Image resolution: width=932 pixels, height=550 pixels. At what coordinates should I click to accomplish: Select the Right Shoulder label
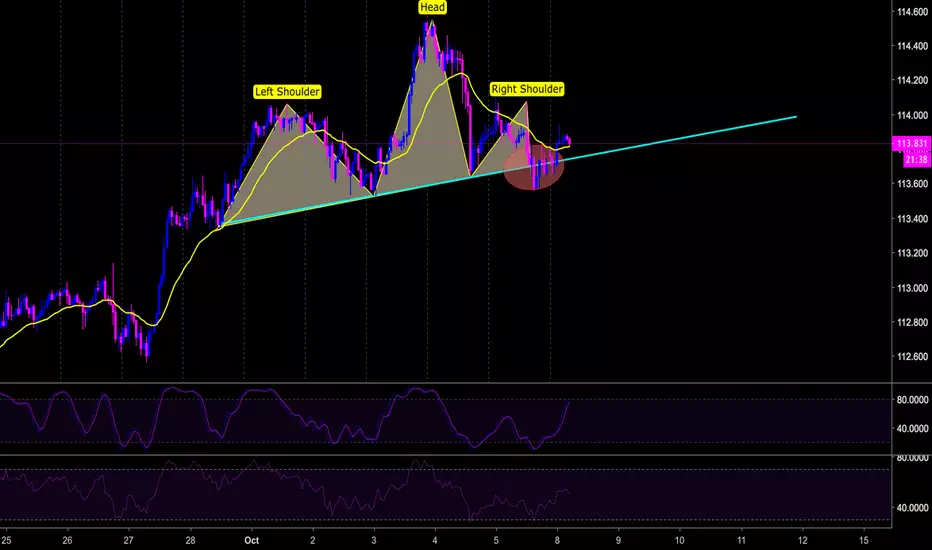point(527,89)
